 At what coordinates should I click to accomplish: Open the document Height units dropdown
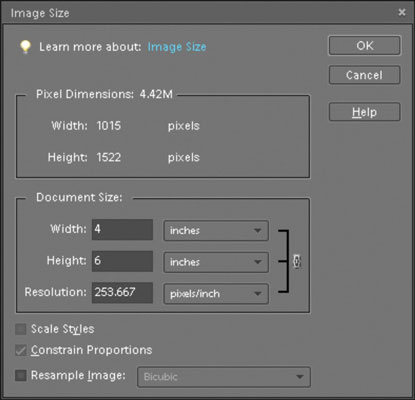[216, 262]
